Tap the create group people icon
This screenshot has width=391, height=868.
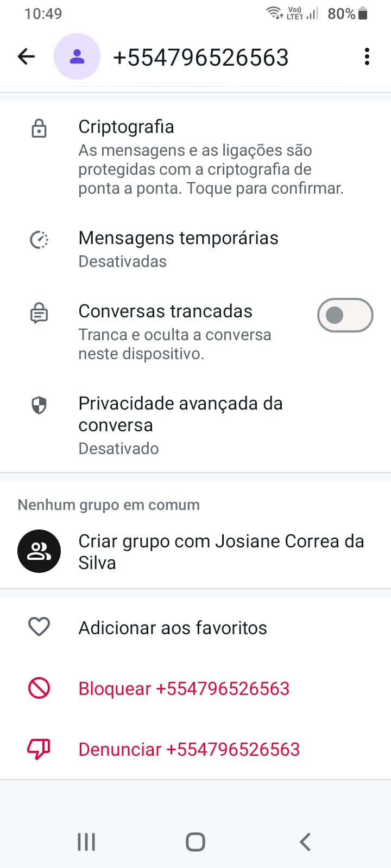(39, 551)
